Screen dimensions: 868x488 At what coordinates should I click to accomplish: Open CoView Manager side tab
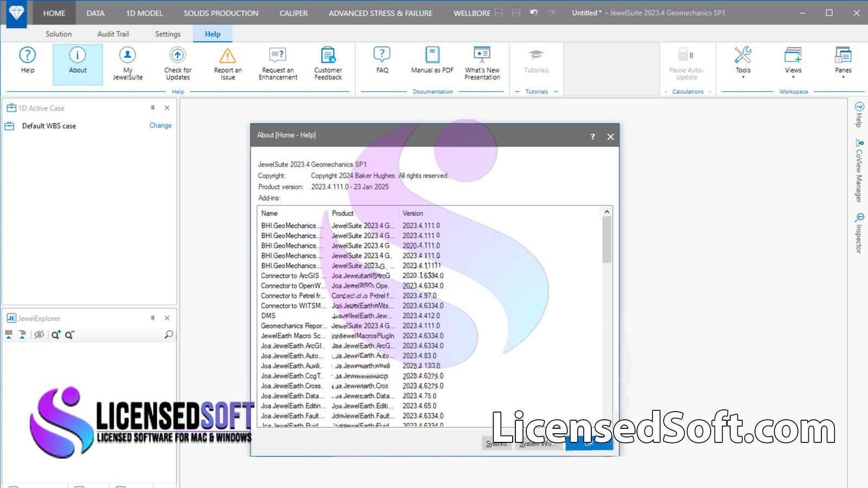coord(859,171)
